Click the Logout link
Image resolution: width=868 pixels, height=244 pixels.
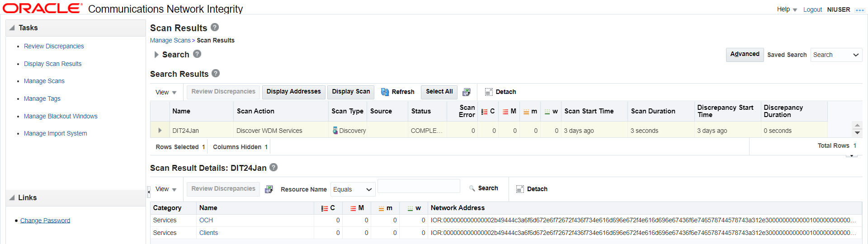(812, 9)
